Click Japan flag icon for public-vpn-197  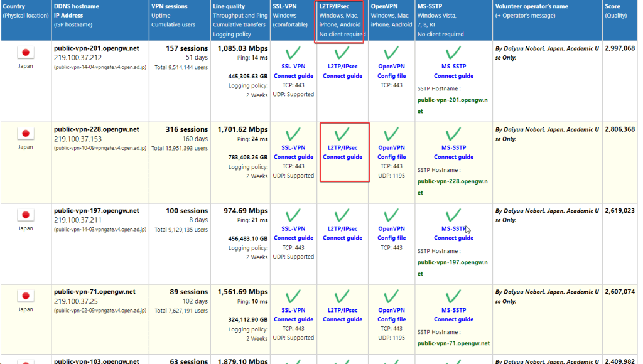[x=25, y=215]
